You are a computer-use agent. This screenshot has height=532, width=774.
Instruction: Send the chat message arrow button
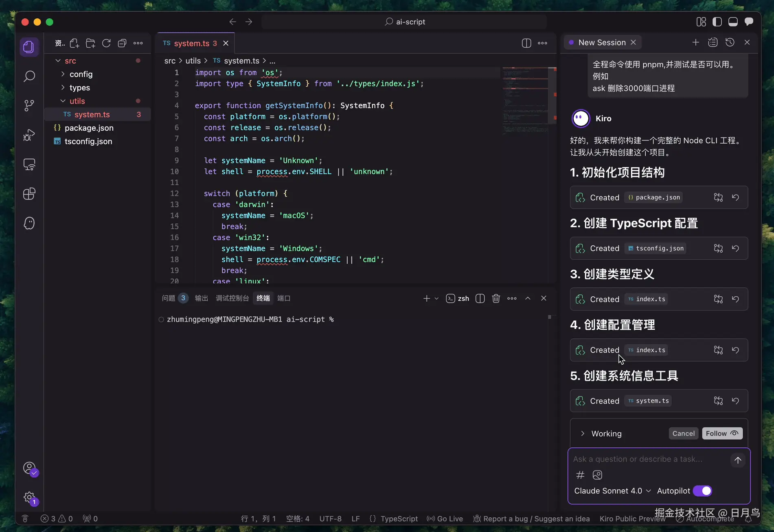pyautogui.click(x=738, y=460)
